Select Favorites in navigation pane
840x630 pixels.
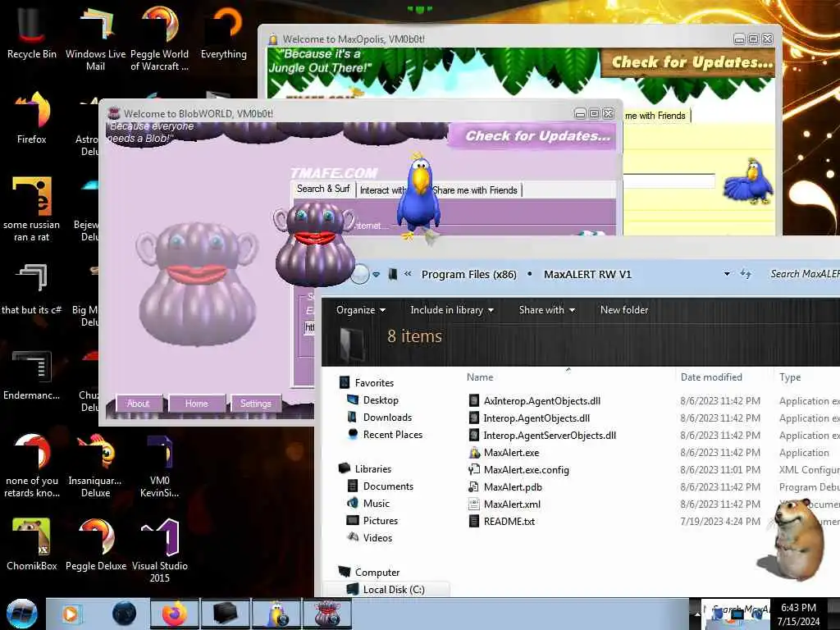pyautogui.click(x=374, y=383)
